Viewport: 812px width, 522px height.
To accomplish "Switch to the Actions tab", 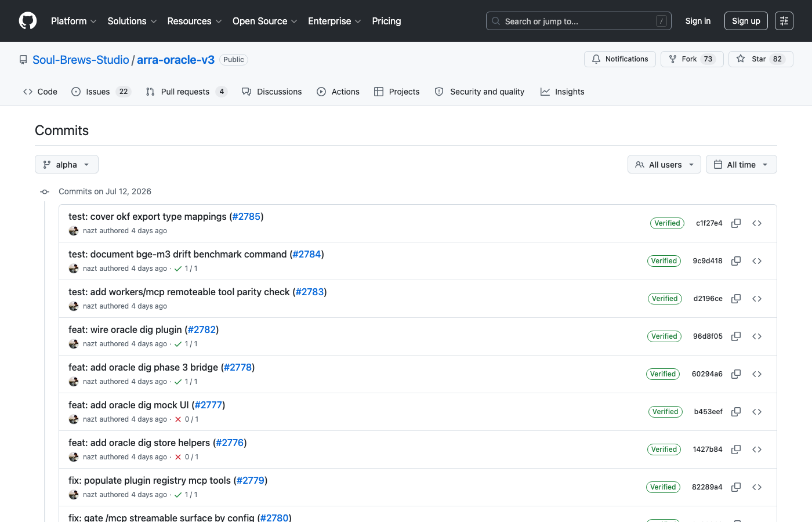I will 338,92.
